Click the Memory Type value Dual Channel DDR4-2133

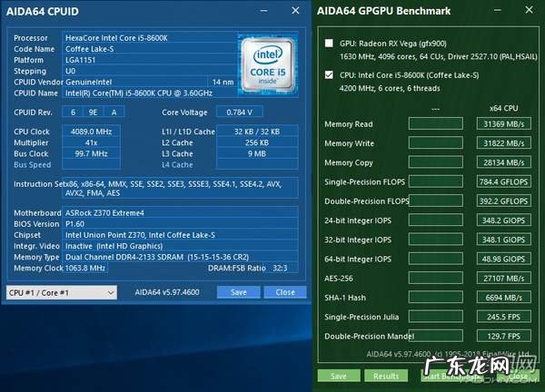(180, 258)
